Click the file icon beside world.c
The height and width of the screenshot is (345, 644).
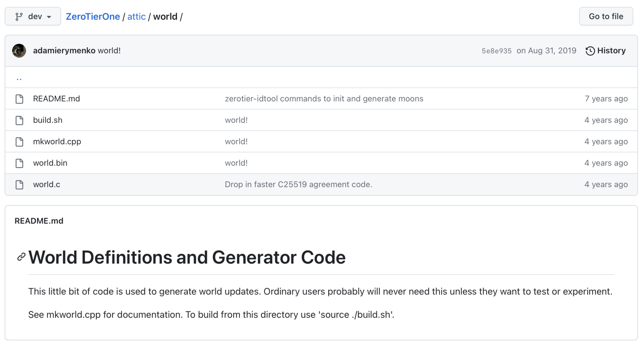19,185
